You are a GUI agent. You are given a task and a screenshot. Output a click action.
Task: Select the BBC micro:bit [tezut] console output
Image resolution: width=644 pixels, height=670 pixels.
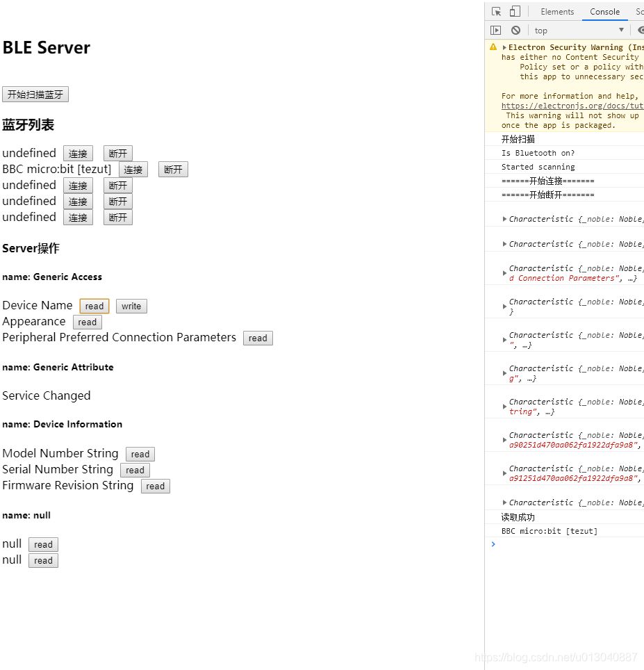(550, 531)
